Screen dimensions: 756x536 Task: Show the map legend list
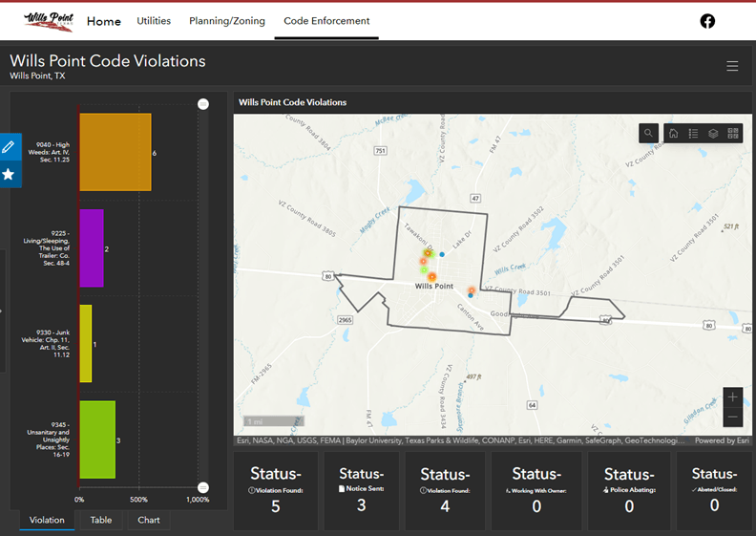tap(693, 133)
